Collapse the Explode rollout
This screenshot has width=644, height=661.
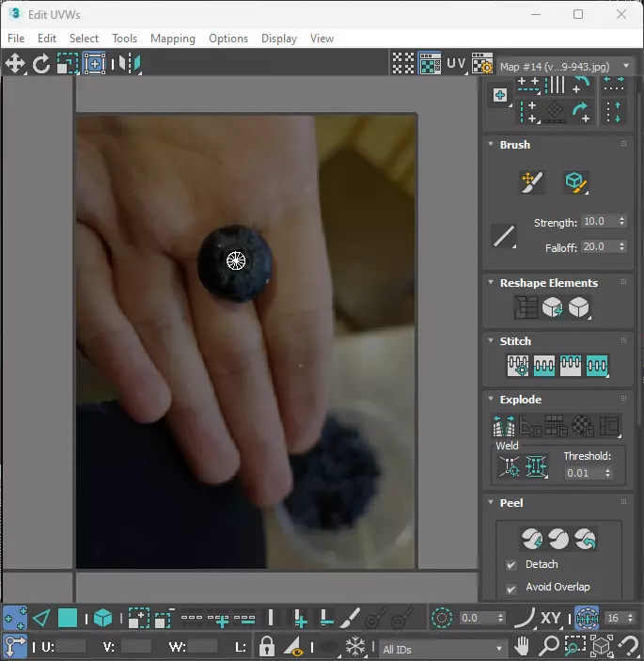[x=491, y=399]
